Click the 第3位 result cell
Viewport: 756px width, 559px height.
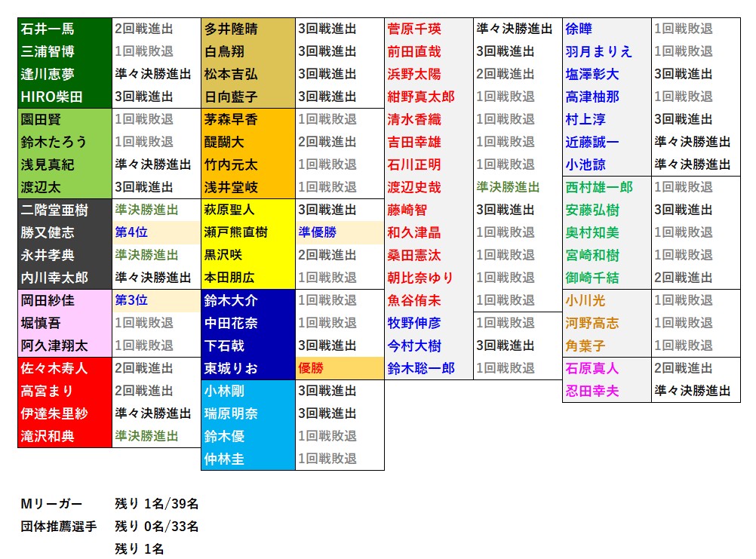tap(156, 301)
